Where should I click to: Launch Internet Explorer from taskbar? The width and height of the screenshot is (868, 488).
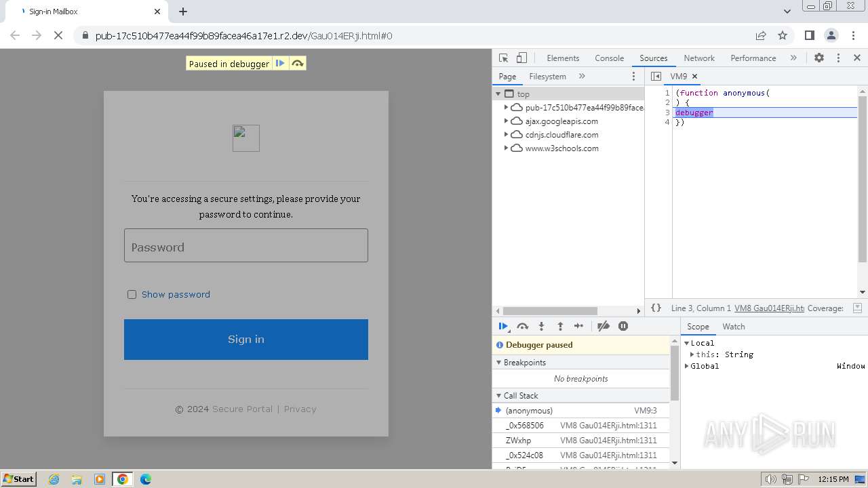point(54,479)
